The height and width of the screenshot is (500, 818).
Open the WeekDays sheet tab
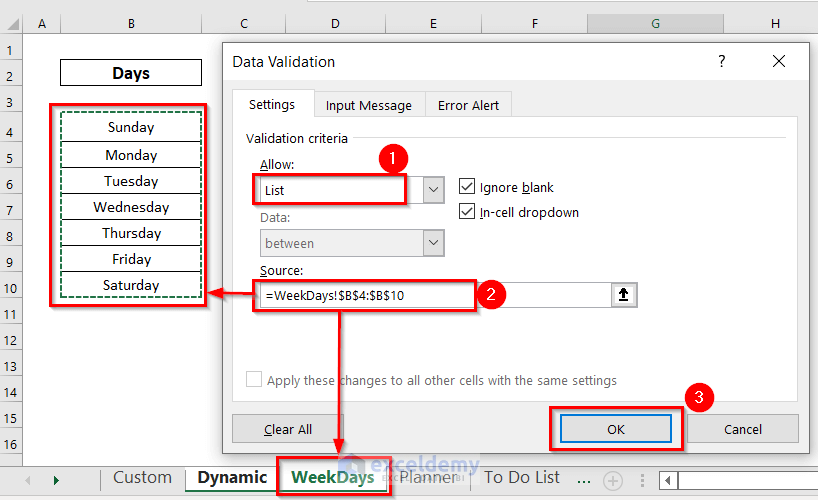[x=333, y=478]
